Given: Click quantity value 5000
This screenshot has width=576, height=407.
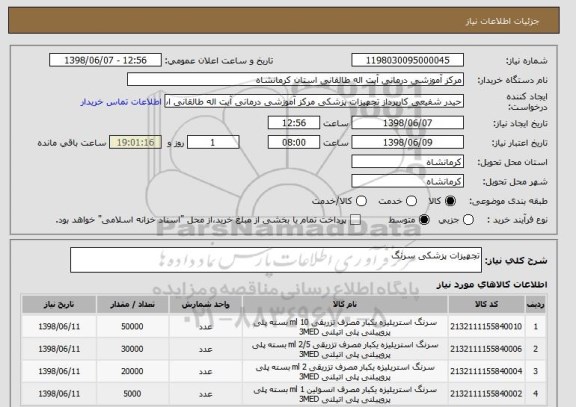Looking at the screenshot, I should [x=132, y=393].
